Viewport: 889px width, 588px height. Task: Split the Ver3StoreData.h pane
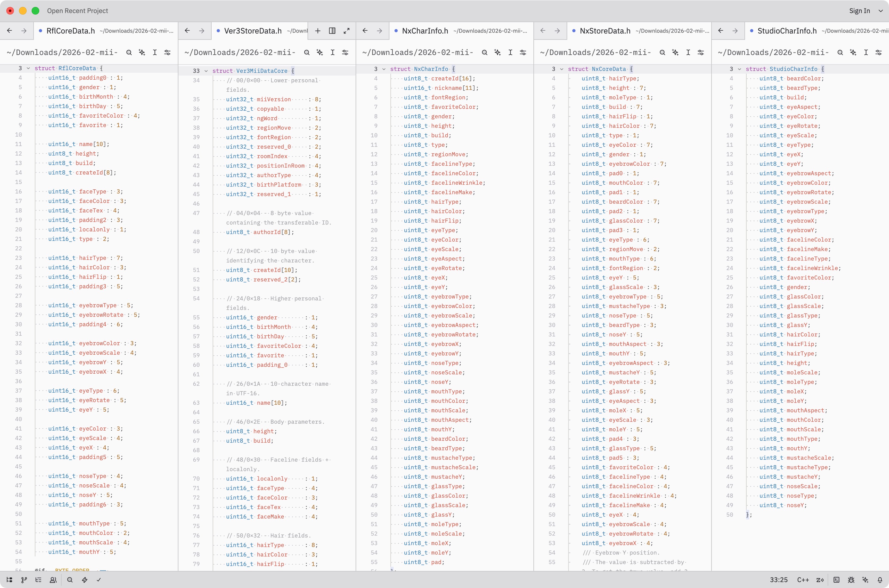[332, 31]
